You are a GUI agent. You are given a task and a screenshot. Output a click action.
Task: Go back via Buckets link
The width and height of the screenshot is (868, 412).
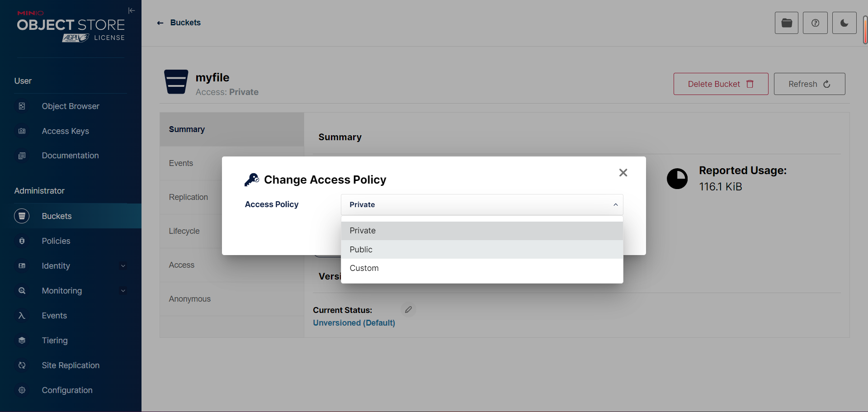[185, 23]
